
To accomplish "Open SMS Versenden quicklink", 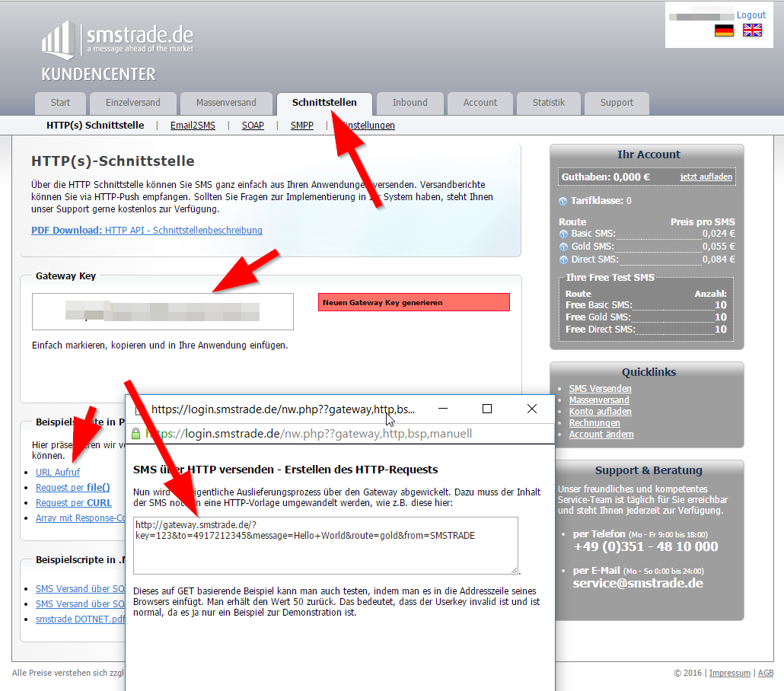I will click(x=600, y=389).
